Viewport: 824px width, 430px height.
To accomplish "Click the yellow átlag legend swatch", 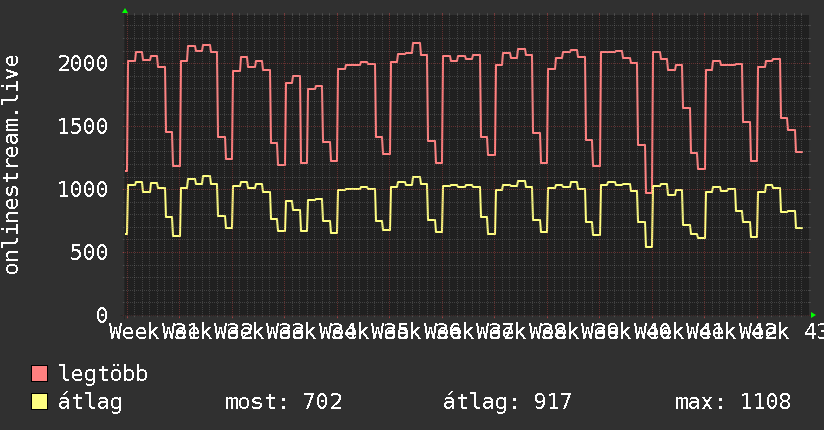I will tap(39, 402).
